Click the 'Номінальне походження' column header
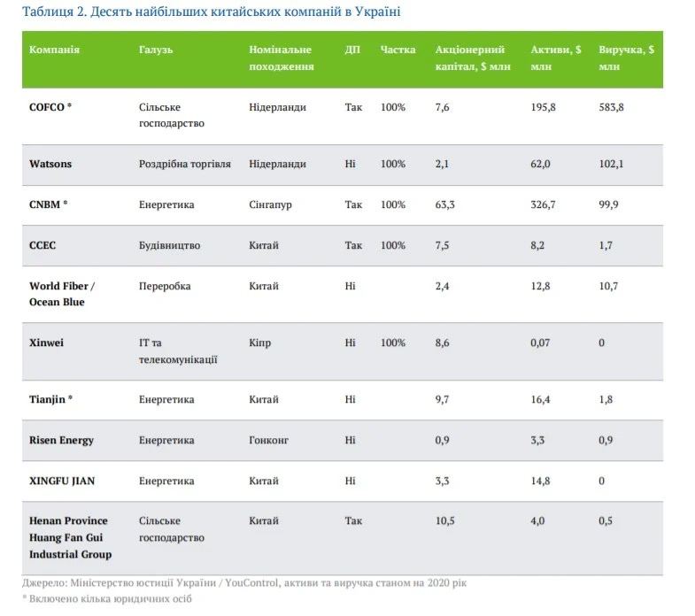 click(281, 58)
